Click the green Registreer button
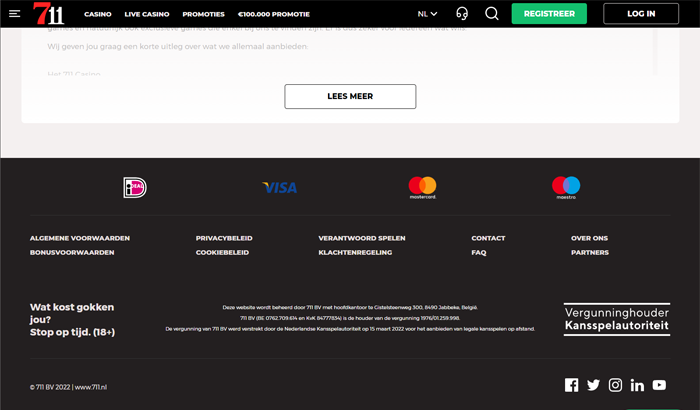 coord(549,14)
